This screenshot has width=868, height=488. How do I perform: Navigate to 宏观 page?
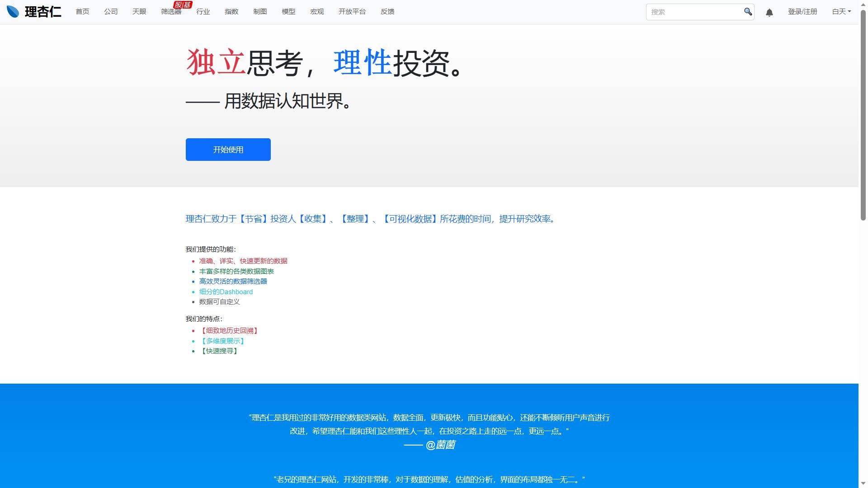point(316,12)
